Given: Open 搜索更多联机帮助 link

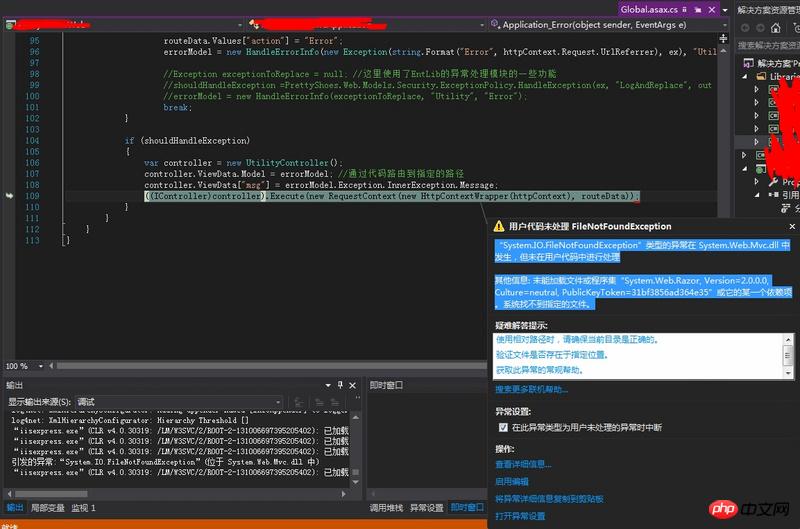Looking at the screenshot, I should [531, 390].
